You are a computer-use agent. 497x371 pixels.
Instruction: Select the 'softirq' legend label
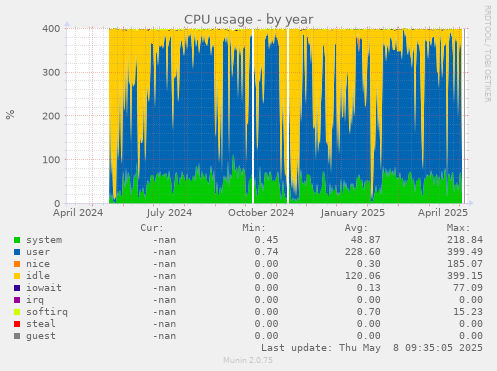[47, 312]
